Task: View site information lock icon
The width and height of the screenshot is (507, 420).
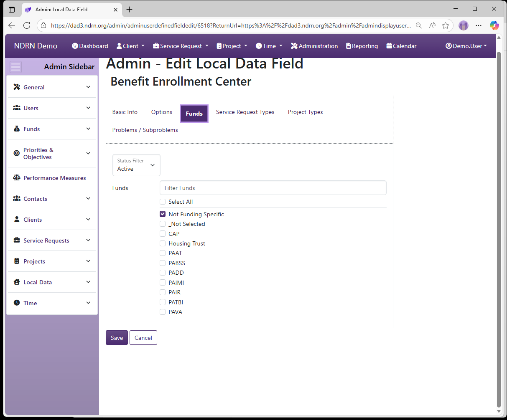Action: pyautogui.click(x=43, y=25)
